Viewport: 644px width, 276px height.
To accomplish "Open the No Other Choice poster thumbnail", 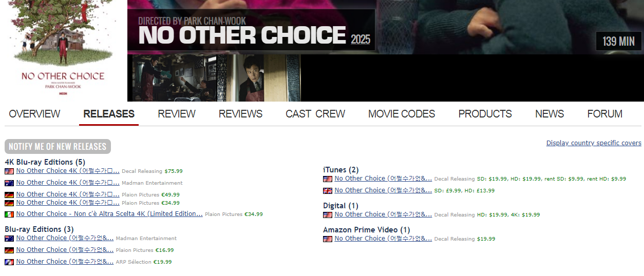I will coord(64,50).
